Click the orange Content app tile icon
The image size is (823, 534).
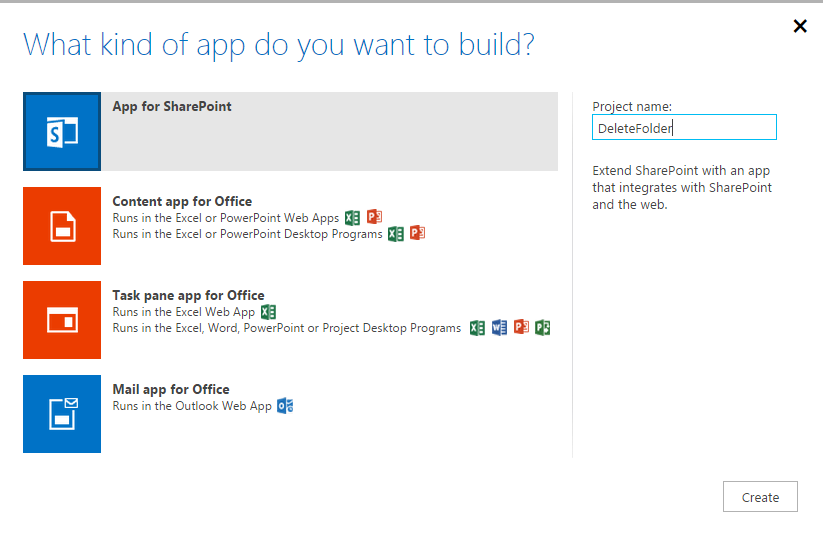click(x=62, y=225)
